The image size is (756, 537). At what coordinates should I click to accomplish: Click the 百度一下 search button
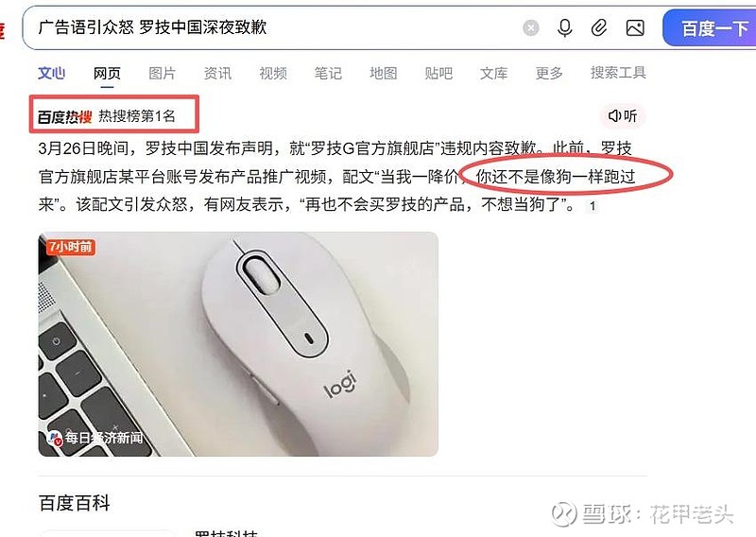point(712,28)
